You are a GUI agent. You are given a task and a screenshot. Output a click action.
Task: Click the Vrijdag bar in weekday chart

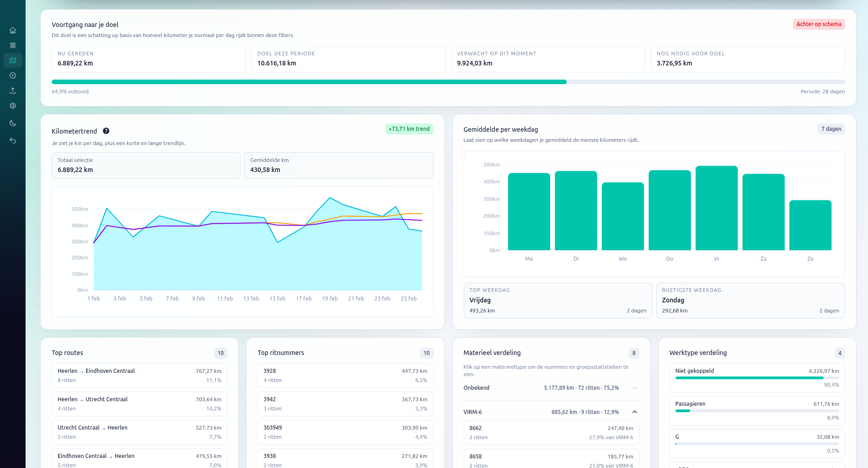tap(716, 208)
